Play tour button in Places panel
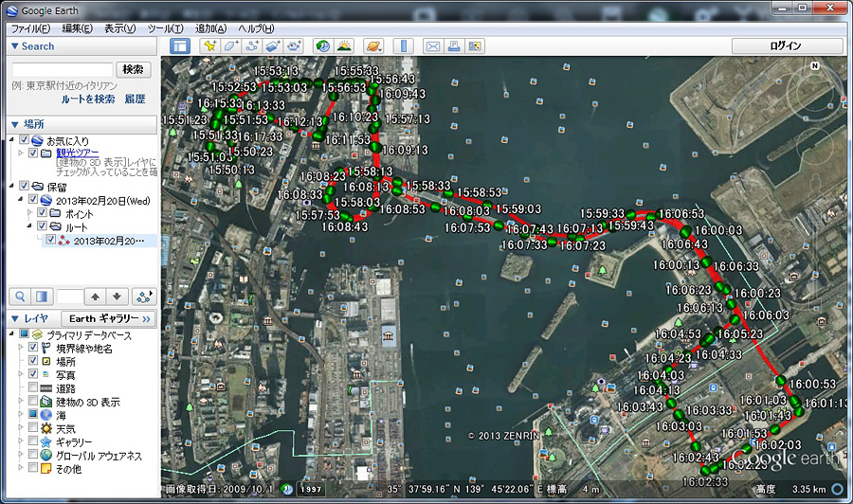Viewport: 853px width, 504px height. 144,297
